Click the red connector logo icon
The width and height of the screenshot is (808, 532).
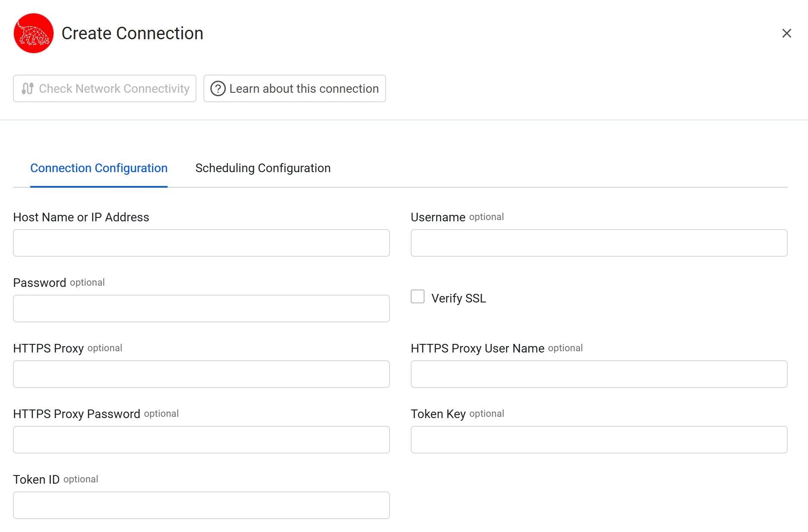pos(34,33)
